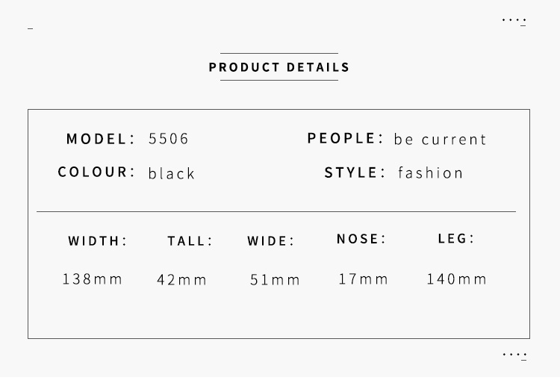Click the 138mm width value
This screenshot has width=560, height=392.
tap(93, 279)
